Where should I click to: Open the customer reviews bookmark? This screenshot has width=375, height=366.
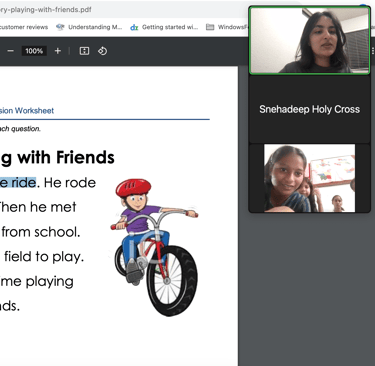(24, 27)
